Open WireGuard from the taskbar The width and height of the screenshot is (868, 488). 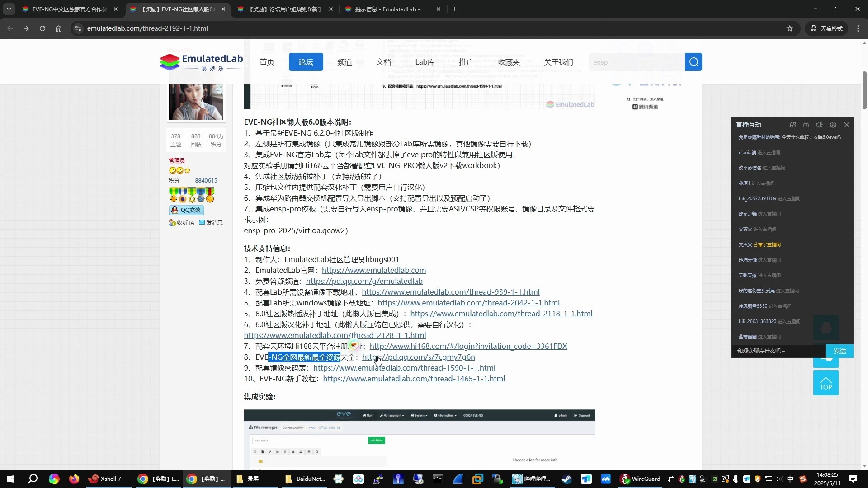click(x=640, y=479)
